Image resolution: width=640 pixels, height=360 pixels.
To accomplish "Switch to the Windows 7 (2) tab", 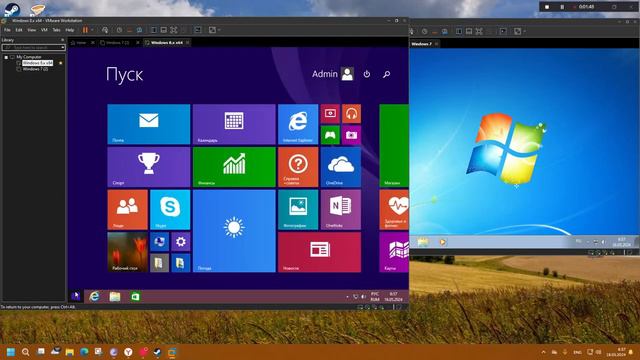I will 116,42.
